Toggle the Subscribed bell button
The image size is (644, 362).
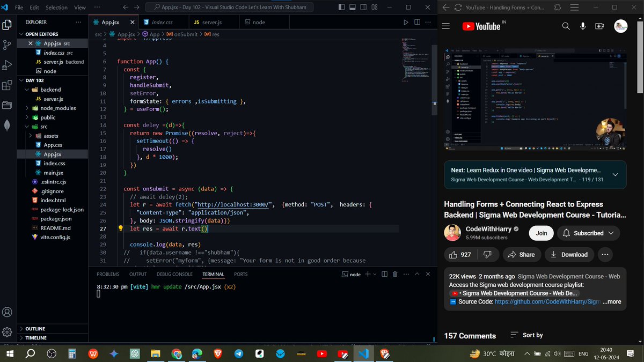click(x=589, y=233)
